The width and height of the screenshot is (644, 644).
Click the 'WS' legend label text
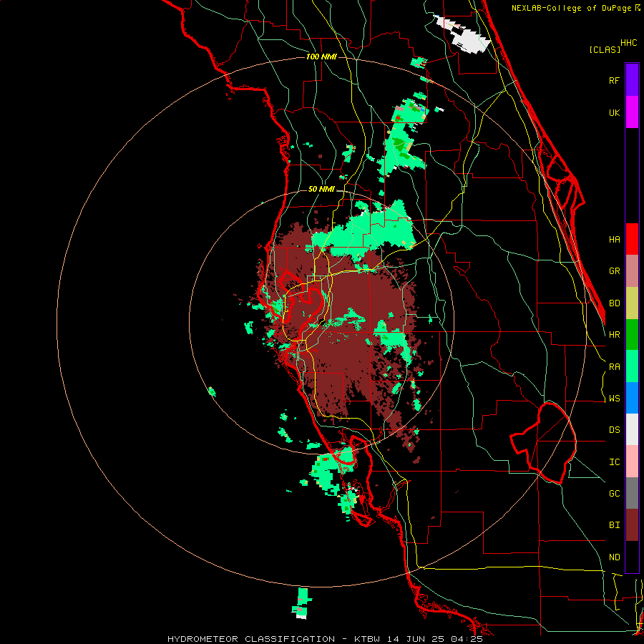pos(614,399)
